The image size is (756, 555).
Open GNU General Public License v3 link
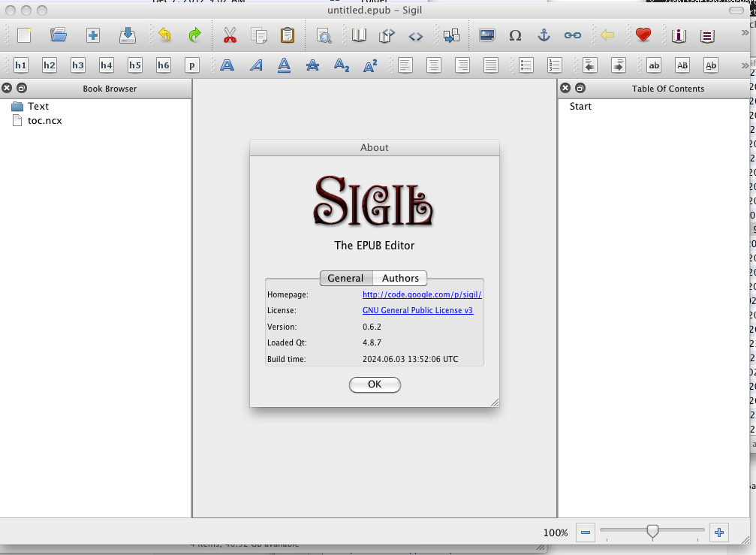[417, 310]
